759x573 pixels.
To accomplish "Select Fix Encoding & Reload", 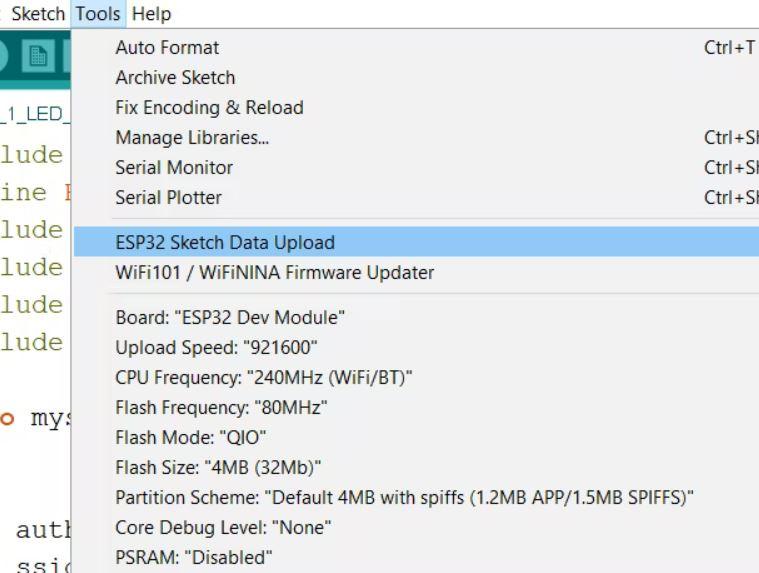I will (209, 107).
